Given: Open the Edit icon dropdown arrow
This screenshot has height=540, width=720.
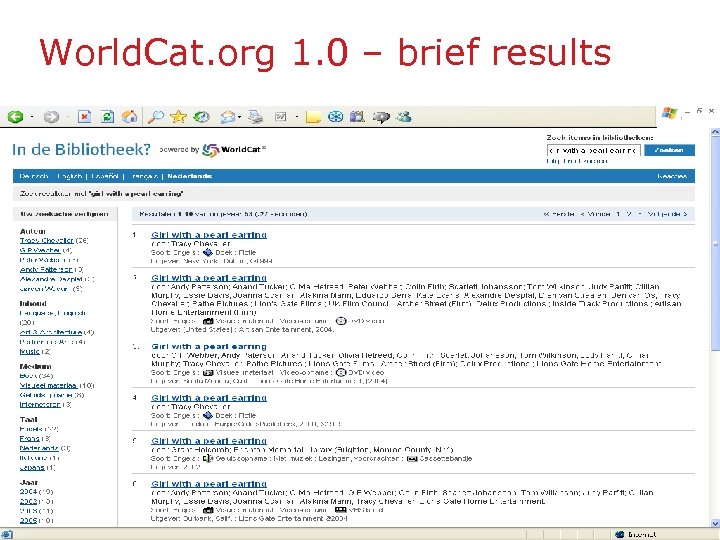Looking at the screenshot, I should tap(297, 118).
